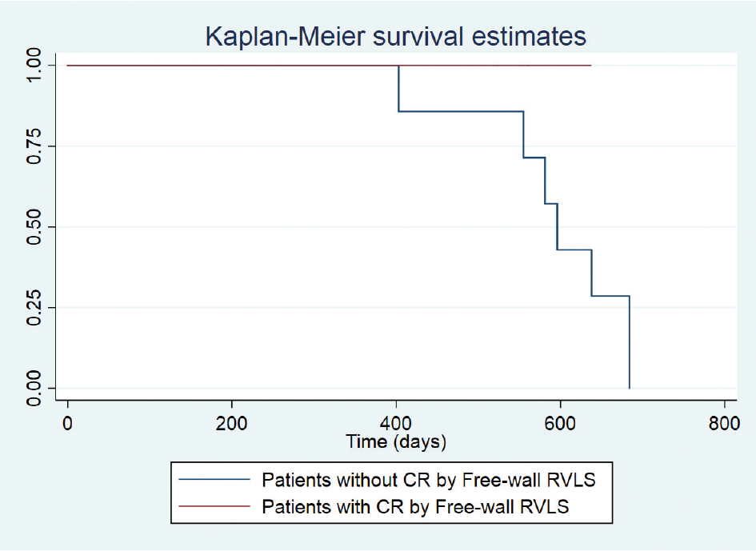Click the first blue curve drop near day 400
The height and width of the screenshot is (551, 756).
pyautogui.click(x=398, y=88)
